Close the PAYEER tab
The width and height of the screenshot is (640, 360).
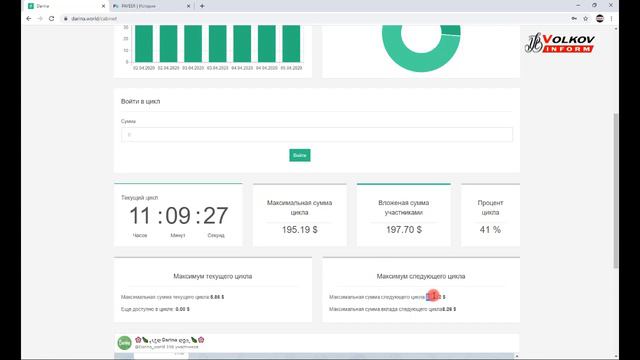tap(189, 6)
